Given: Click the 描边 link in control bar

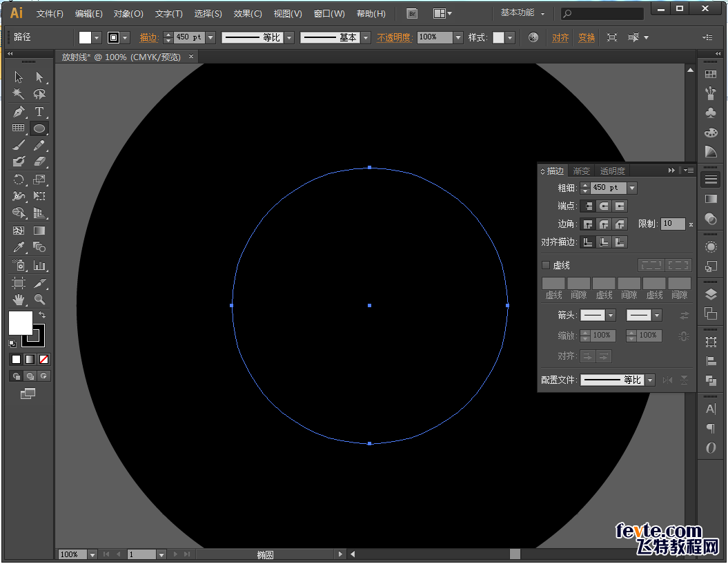Looking at the screenshot, I should tap(148, 38).
